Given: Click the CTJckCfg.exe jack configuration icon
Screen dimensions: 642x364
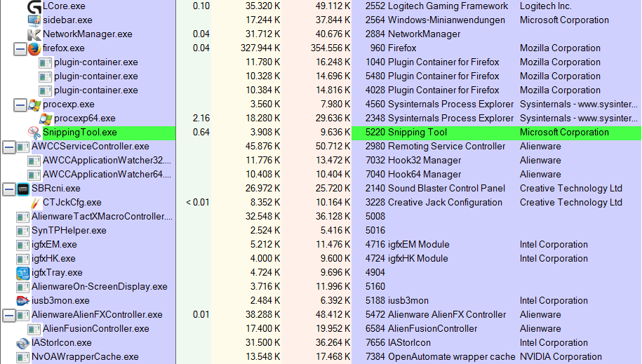Looking at the screenshot, I should [x=34, y=203].
